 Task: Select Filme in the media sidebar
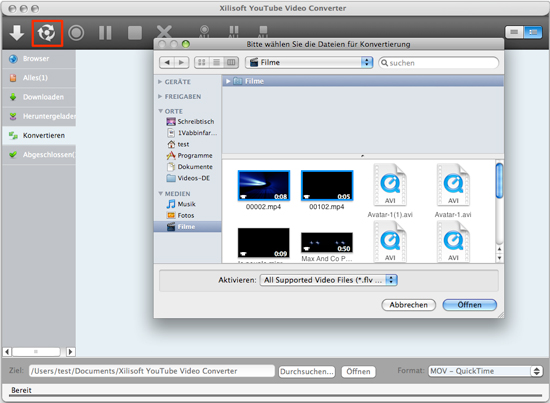tap(188, 227)
